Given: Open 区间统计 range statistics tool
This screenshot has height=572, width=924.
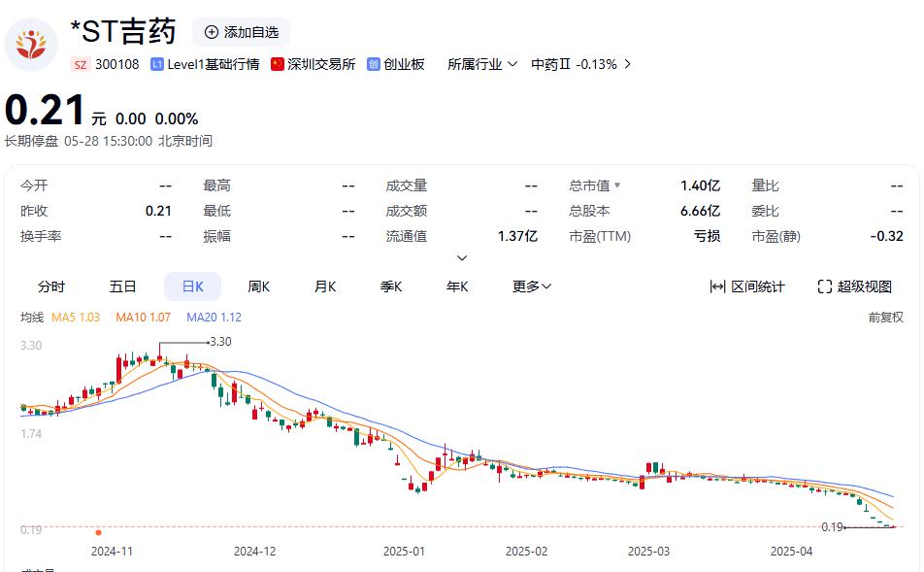Looking at the screenshot, I should [x=747, y=286].
